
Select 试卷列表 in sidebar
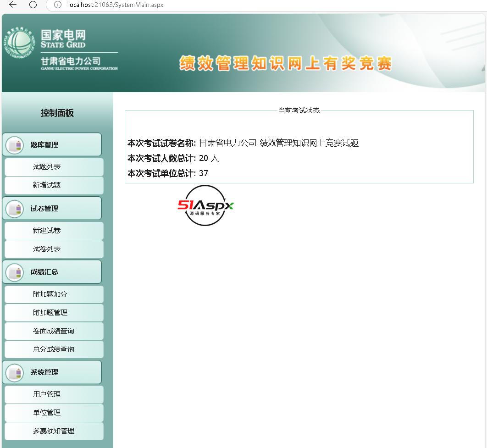pos(54,249)
